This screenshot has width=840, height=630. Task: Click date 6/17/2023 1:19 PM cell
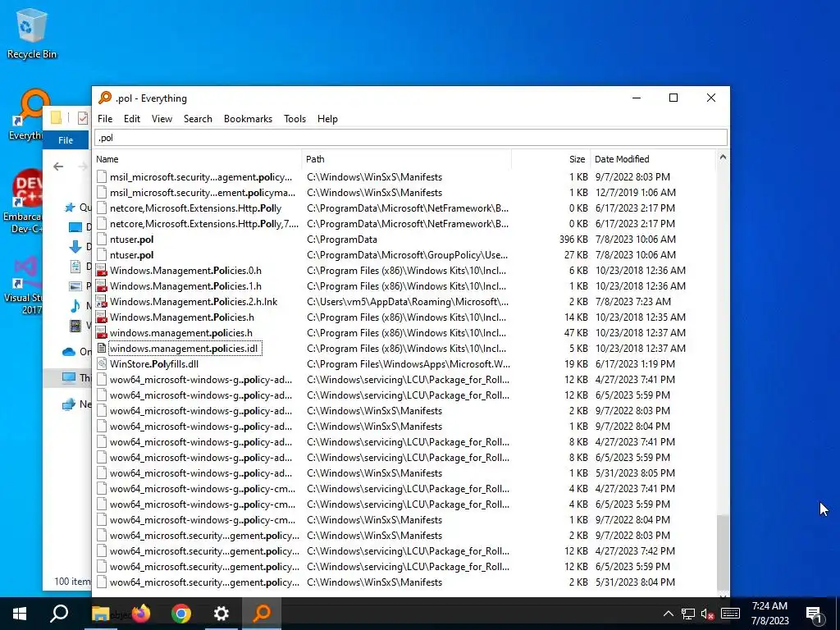click(x=635, y=363)
